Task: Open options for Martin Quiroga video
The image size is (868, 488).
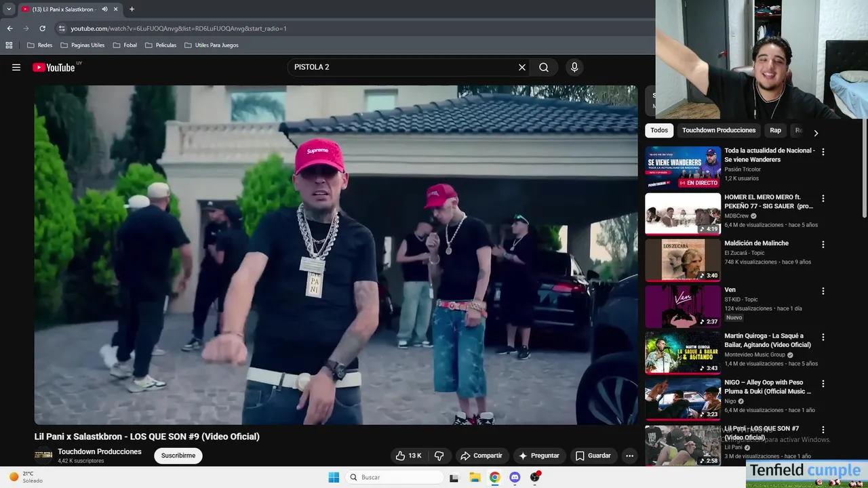Action: (x=823, y=337)
